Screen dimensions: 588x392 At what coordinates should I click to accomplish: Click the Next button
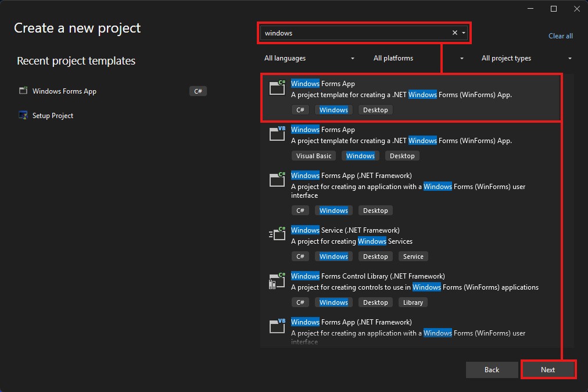[548, 370]
